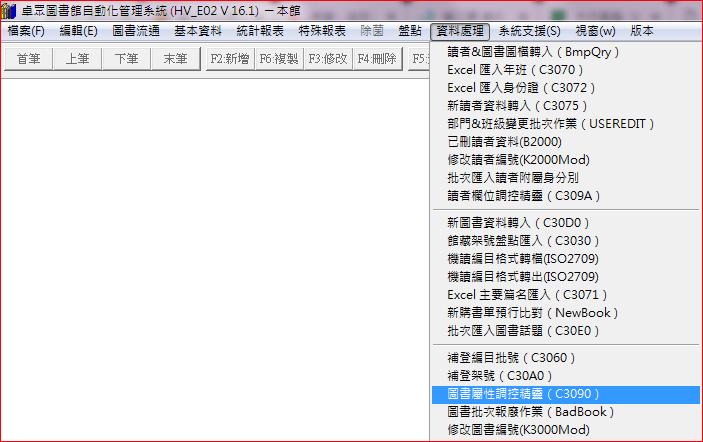Select Excel 主要篇名匯入 (C3071)
This screenshot has height=442, width=703.
tap(566, 295)
